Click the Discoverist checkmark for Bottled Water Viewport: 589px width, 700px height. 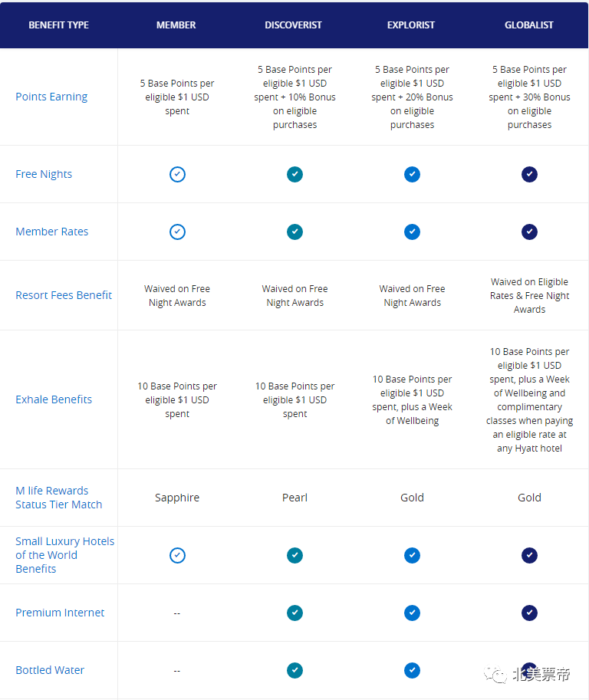294,670
